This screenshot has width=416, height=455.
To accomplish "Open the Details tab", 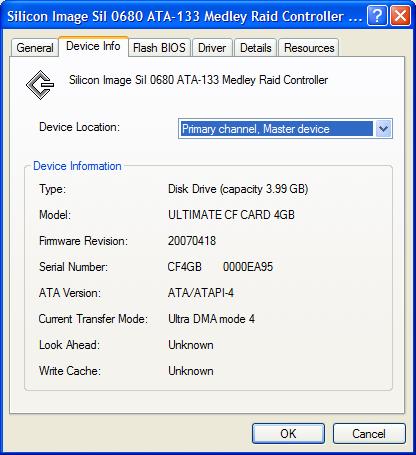I will coord(256,48).
